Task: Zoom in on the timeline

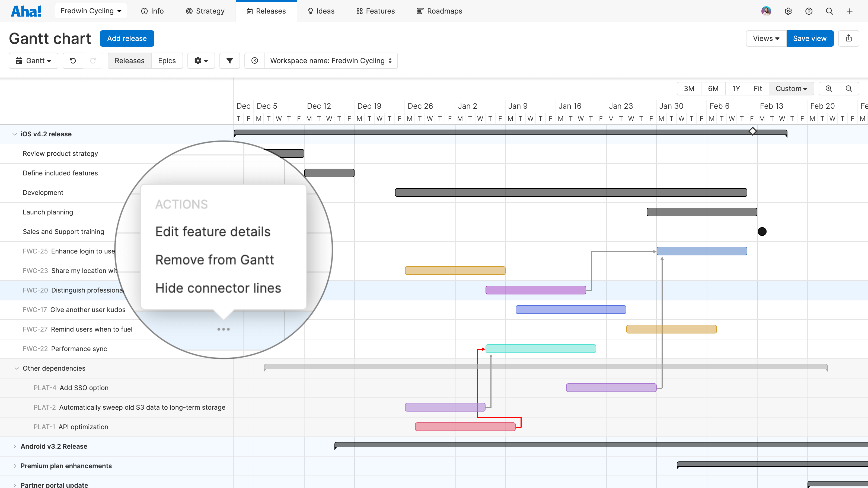Action: tap(829, 89)
